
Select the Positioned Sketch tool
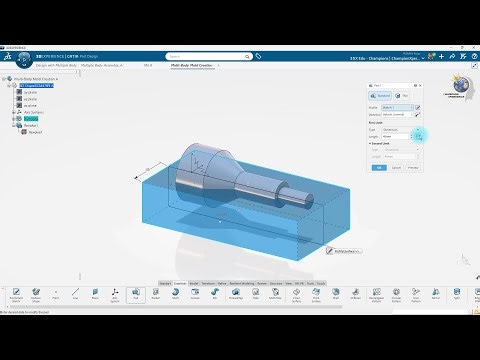16,295
